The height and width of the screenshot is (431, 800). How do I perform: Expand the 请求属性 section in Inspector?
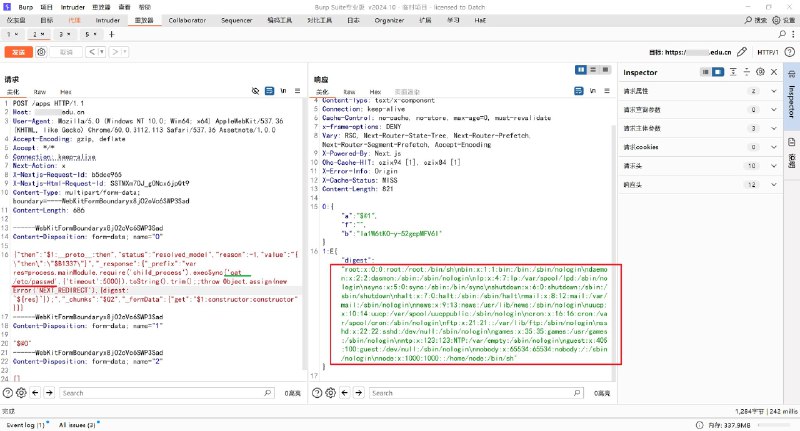(x=772, y=91)
